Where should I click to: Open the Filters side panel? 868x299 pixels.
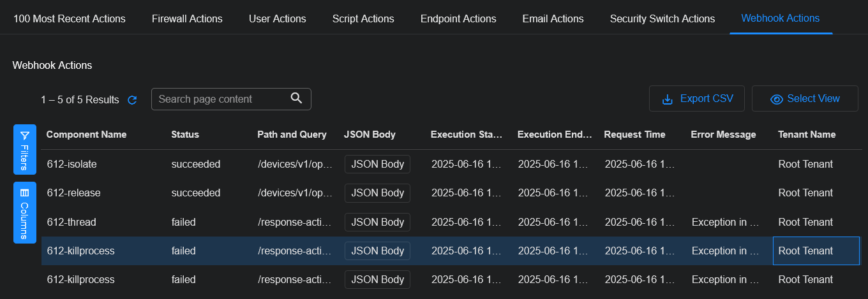tap(25, 150)
